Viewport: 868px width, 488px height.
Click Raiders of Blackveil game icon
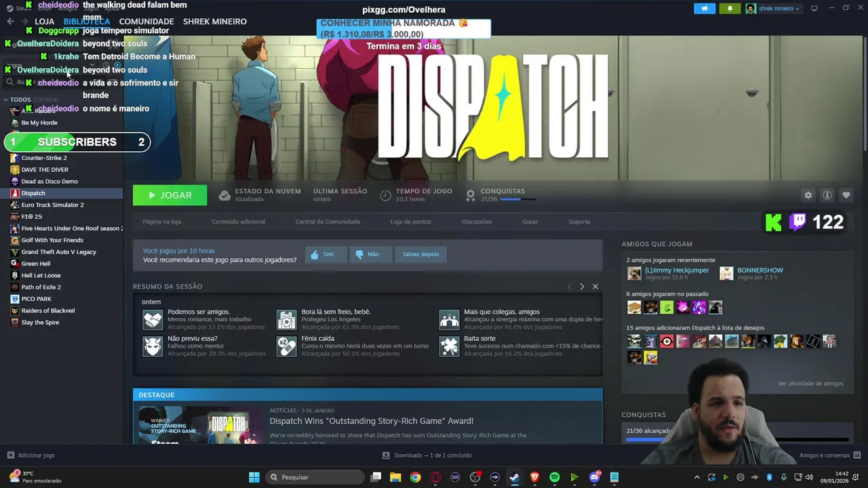pos(15,310)
